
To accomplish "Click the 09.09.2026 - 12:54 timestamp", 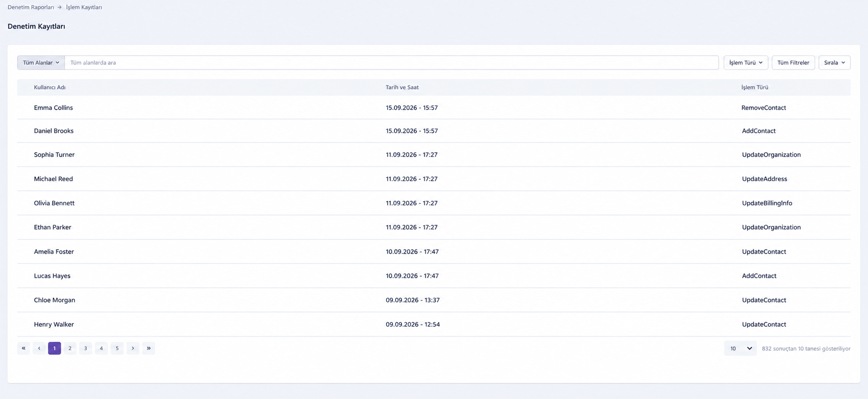I will pos(413,324).
